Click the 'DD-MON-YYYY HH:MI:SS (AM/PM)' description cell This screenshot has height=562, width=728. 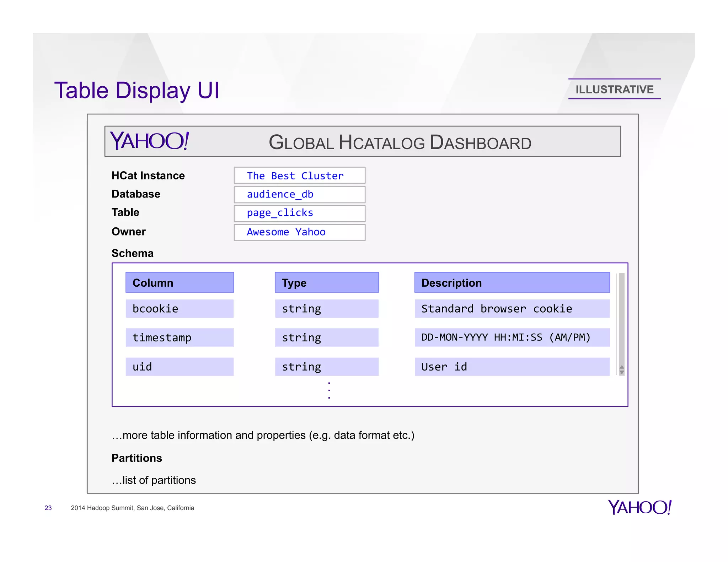pos(512,337)
